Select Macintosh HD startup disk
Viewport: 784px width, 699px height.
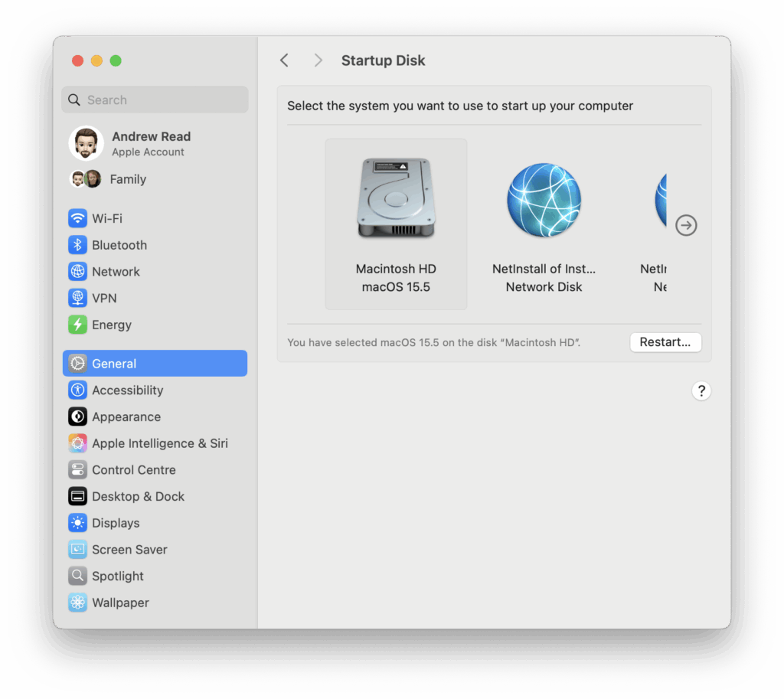(396, 224)
